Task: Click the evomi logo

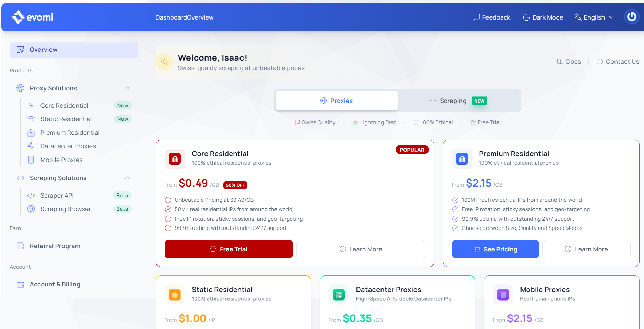Action: [32, 17]
